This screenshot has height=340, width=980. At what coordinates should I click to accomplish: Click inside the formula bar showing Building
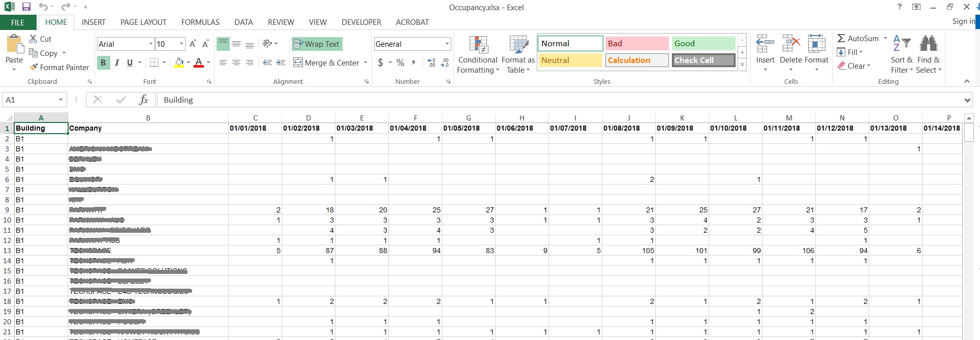coord(559,100)
